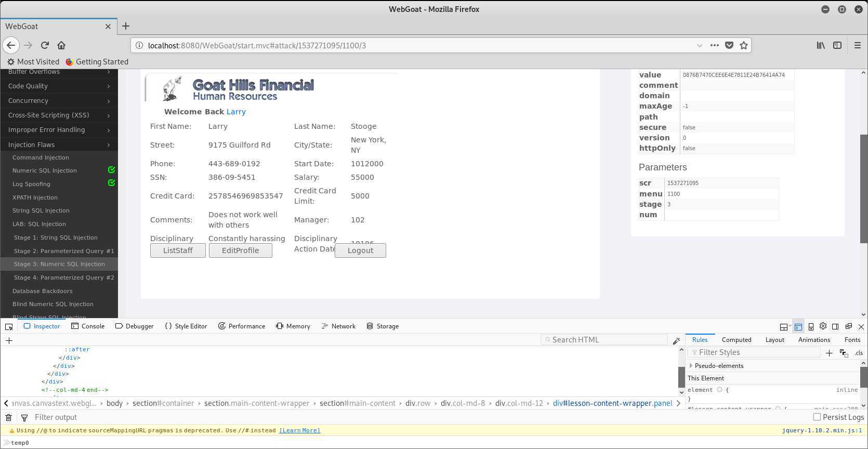Viewport: 868px width, 449px height.
Task: Expand Code Quality menu
Action: click(59, 86)
